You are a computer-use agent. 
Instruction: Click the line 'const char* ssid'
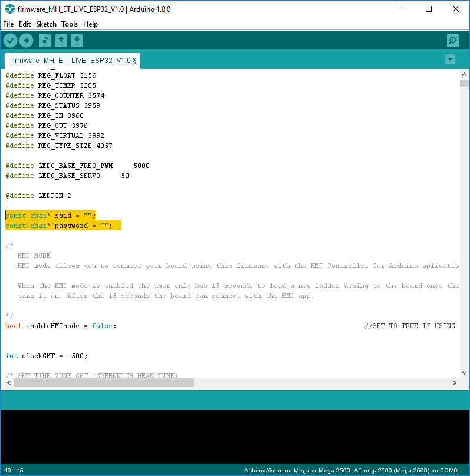click(51, 216)
